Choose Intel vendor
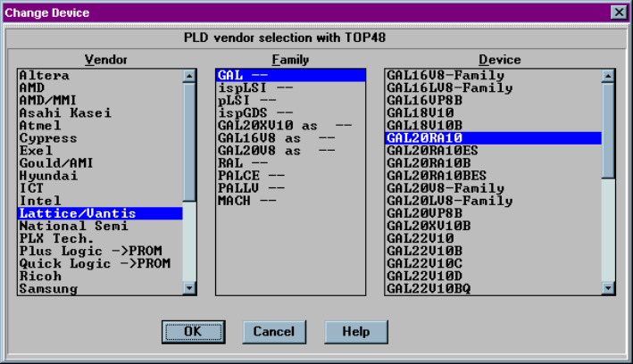 (100, 201)
